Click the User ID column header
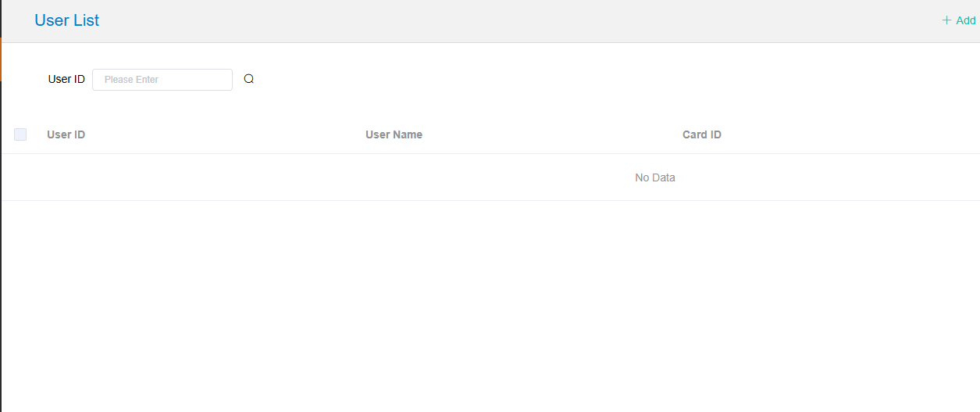Viewport: 980px width, 412px height. [66, 134]
